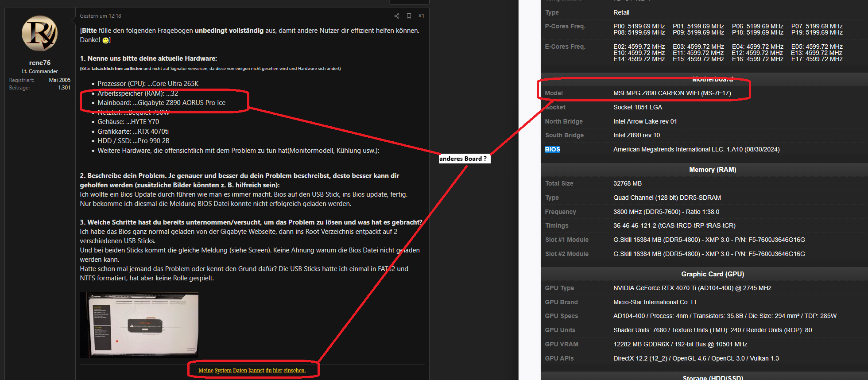Open the rene76 username profile link

tap(40, 63)
